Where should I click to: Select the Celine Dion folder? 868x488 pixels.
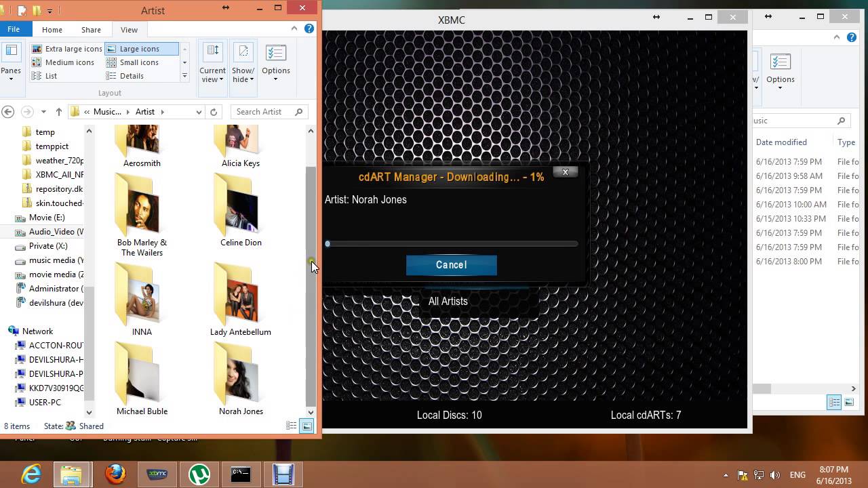click(241, 210)
